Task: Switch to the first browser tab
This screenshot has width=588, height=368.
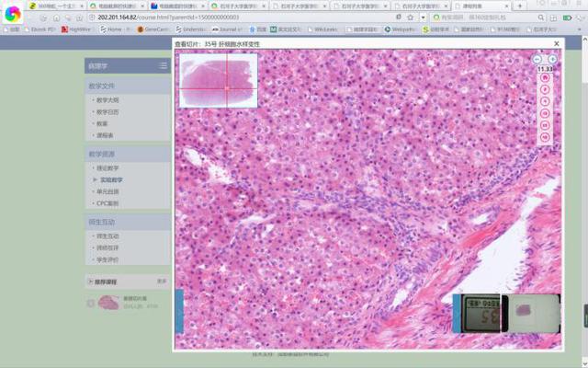Action: (53, 5)
